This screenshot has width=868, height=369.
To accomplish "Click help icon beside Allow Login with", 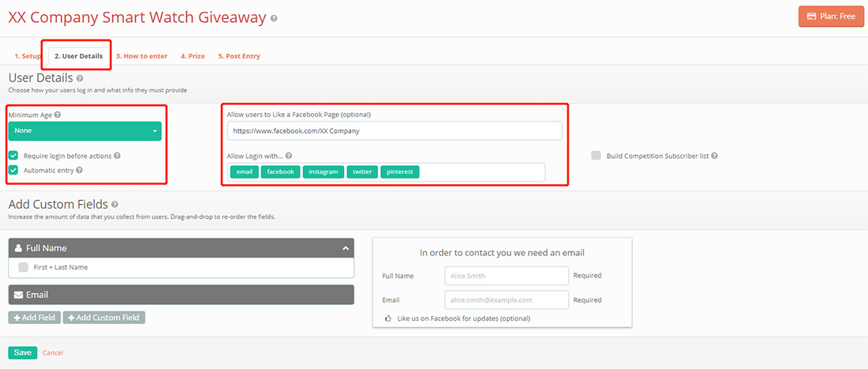I will tap(289, 156).
